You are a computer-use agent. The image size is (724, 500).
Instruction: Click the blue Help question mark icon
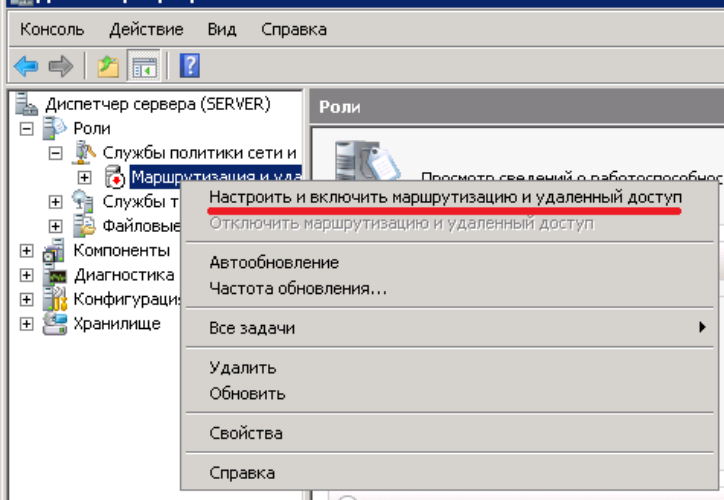tap(189, 66)
